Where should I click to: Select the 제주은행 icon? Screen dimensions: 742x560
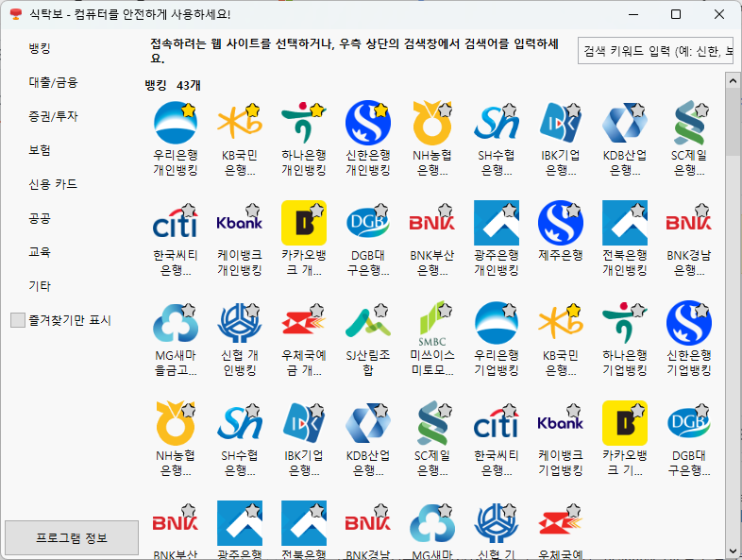coord(561,223)
